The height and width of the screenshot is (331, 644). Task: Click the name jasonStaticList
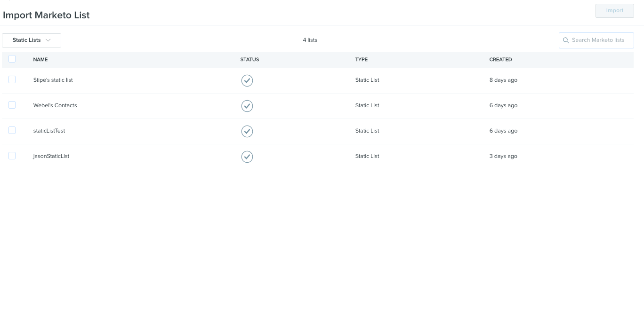(51, 156)
